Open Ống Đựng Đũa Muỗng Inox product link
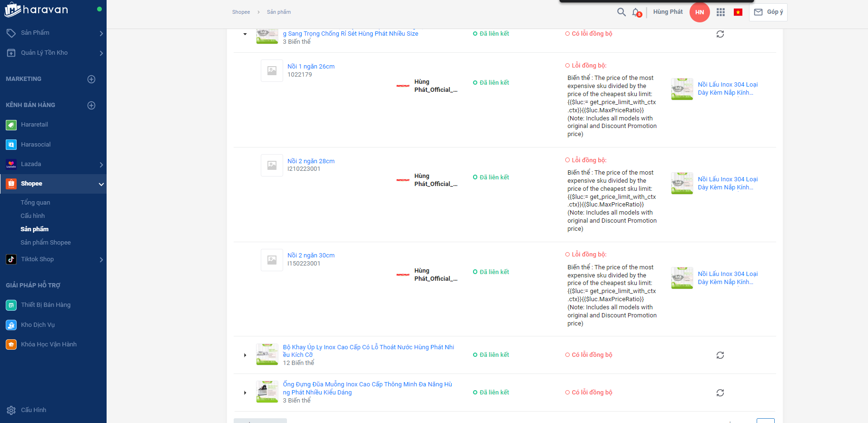The image size is (868, 423). click(367, 388)
